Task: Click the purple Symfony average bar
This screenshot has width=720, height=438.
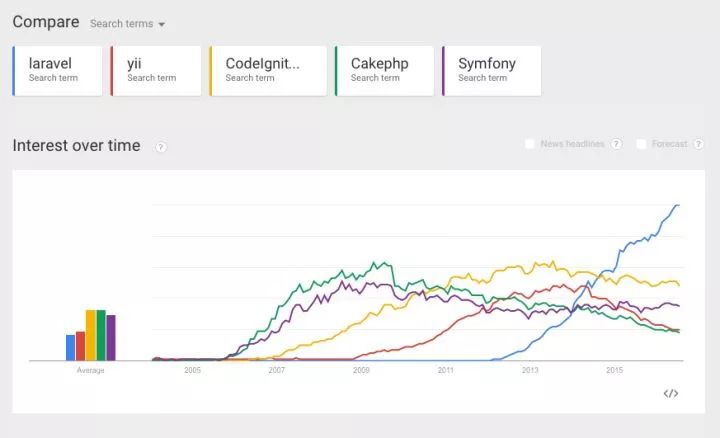Action: [111, 338]
